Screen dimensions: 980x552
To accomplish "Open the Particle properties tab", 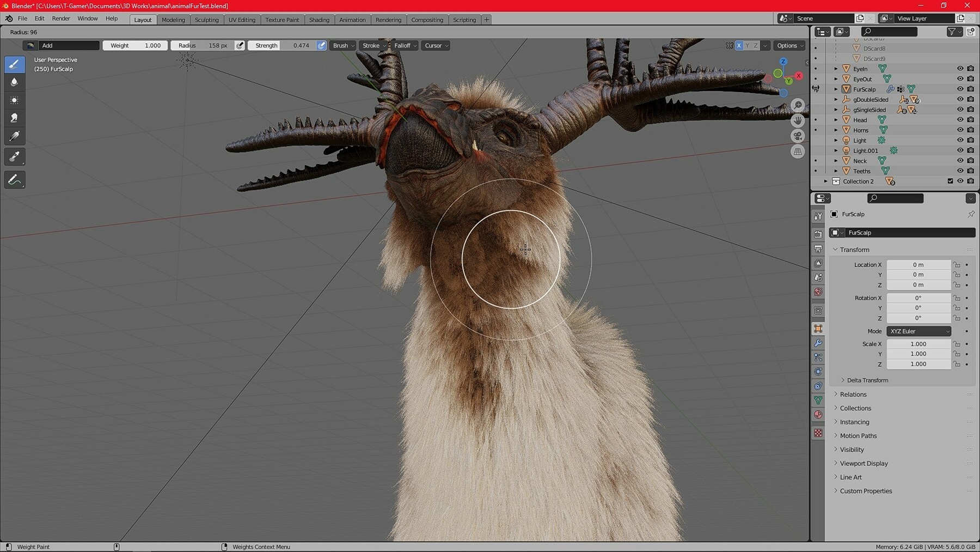I will pos(818,357).
